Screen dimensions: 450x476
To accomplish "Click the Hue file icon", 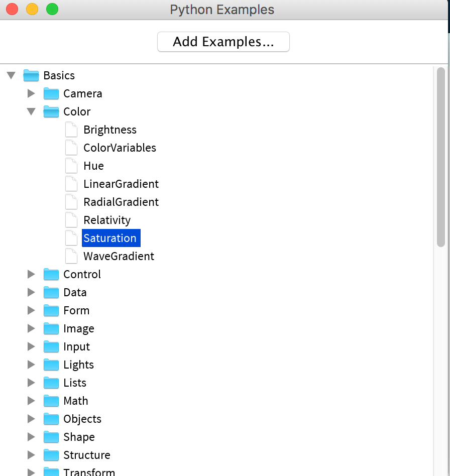I will point(71,166).
